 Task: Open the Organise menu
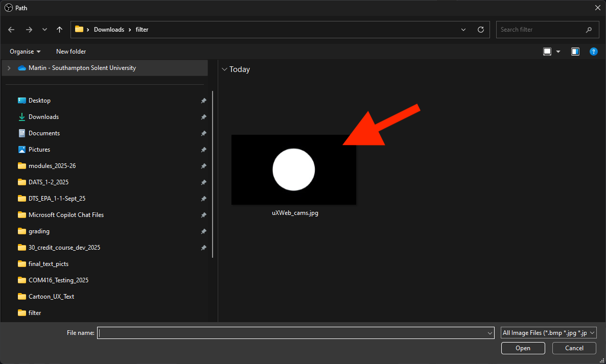25,52
